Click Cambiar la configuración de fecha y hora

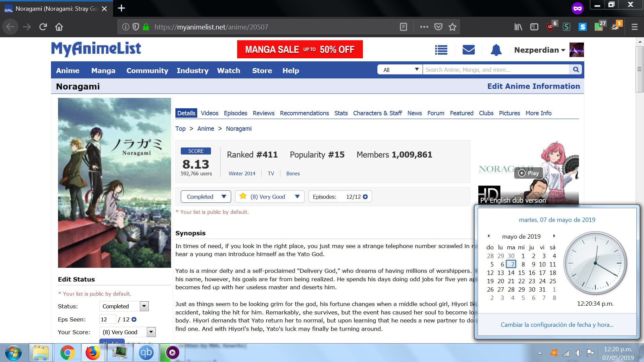pos(557,325)
